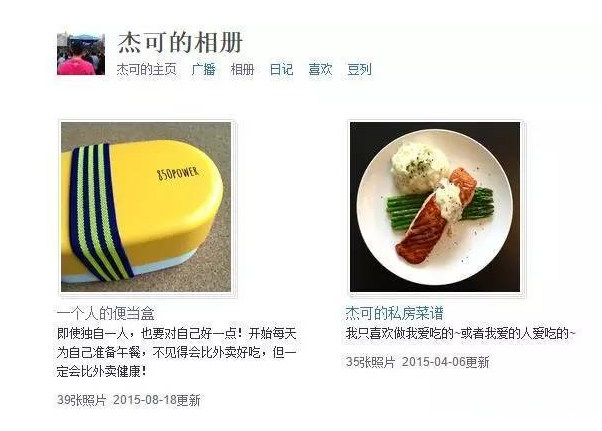Click the 2015-08-18更新 date label
The height and width of the screenshot is (431, 602).
tap(157, 400)
